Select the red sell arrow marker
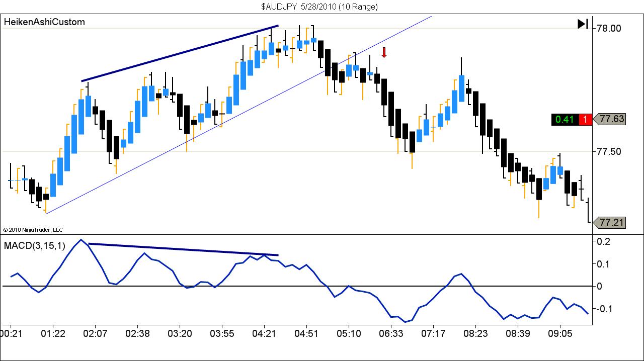Image resolution: width=644 pixels, height=361 pixels. 384,52
